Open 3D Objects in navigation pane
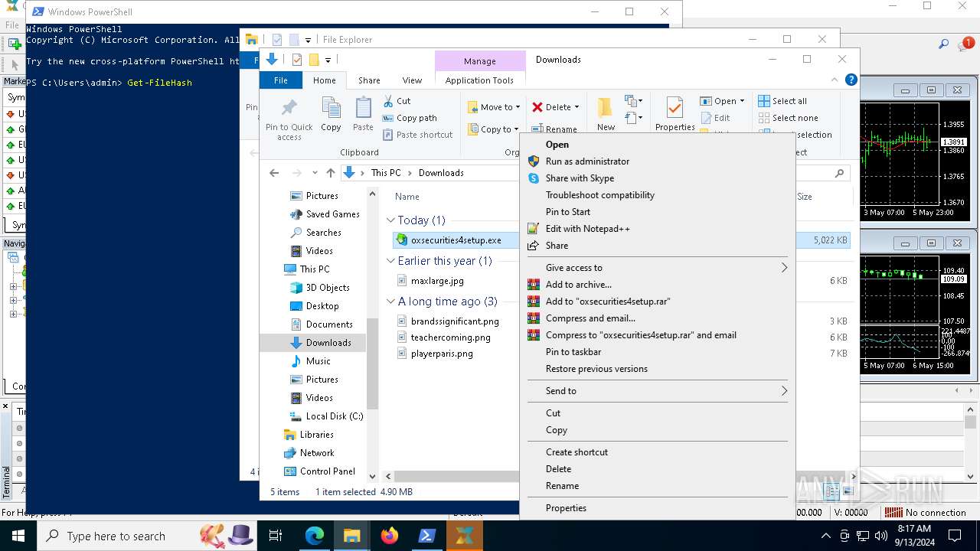Viewport: 980px width, 551px height. click(x=328, y=288)
